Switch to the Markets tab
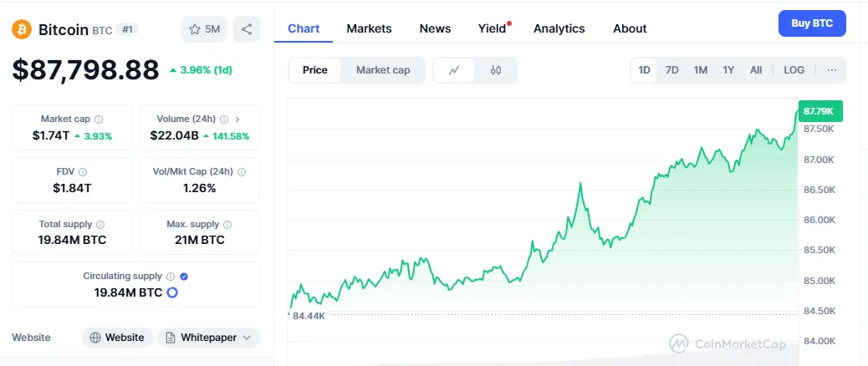 coord(369,28)
